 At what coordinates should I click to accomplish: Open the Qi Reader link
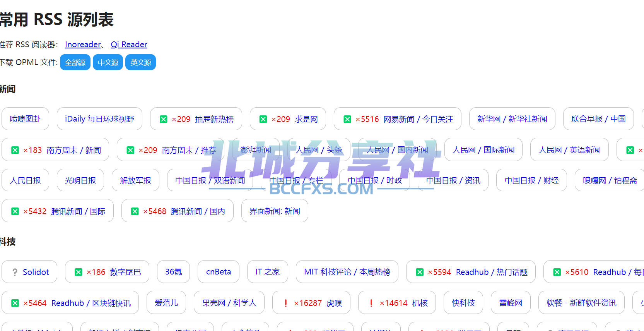(x=129, y=45)
